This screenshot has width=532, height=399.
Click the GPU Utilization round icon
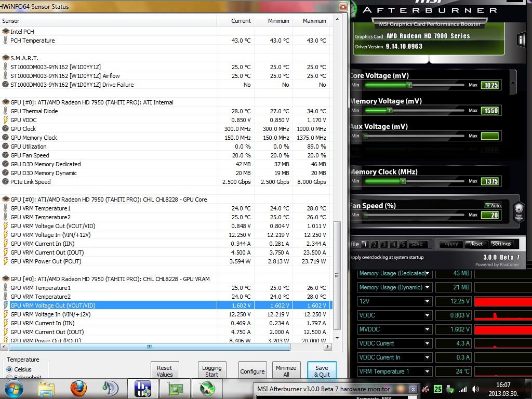coord(5,146)
